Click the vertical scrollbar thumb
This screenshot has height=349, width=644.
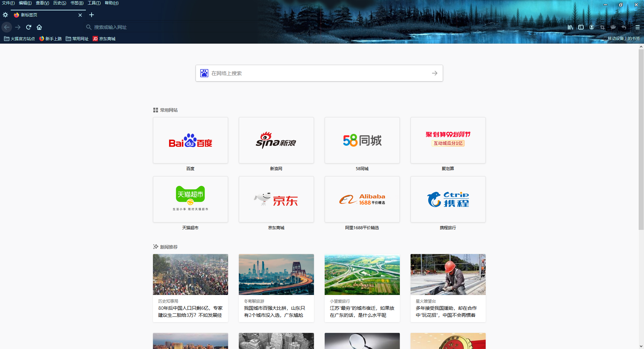pos(641,140)
